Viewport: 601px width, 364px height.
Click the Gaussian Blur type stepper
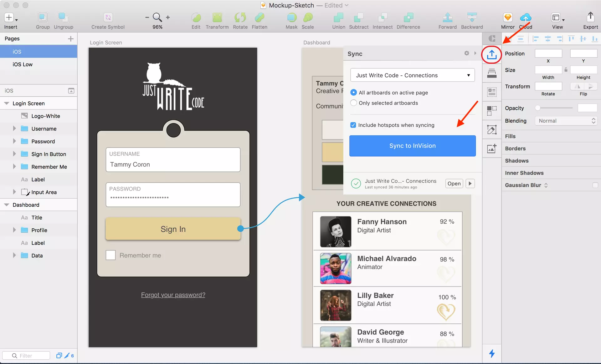click(x=546, y=185)
